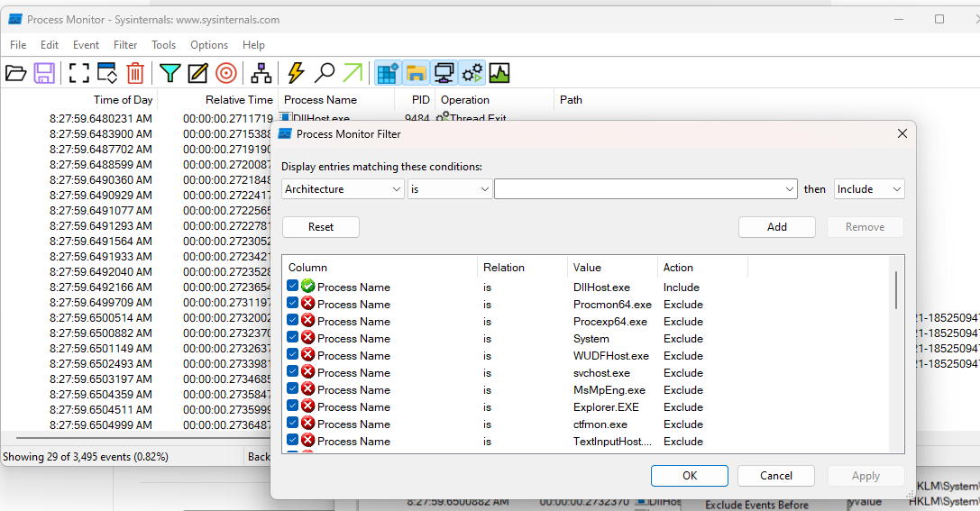Open the Help menu
Screen dimensions: 980x511
(x=253, y=45)
